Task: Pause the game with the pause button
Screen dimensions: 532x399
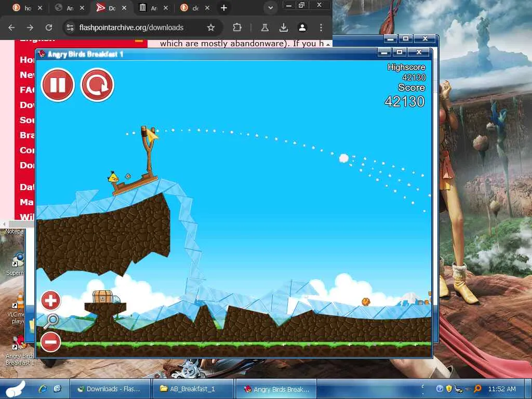Action: pos(58,85)
